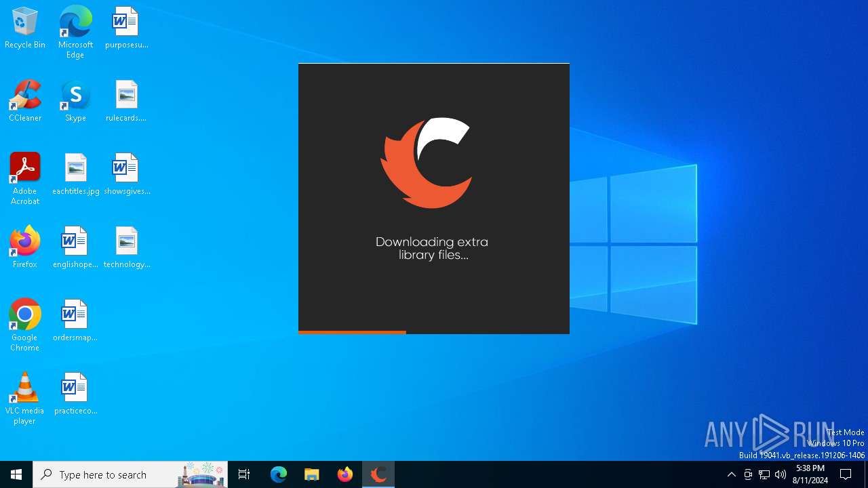Open the Google Chrome desktop shortcut

click(25, 325)
